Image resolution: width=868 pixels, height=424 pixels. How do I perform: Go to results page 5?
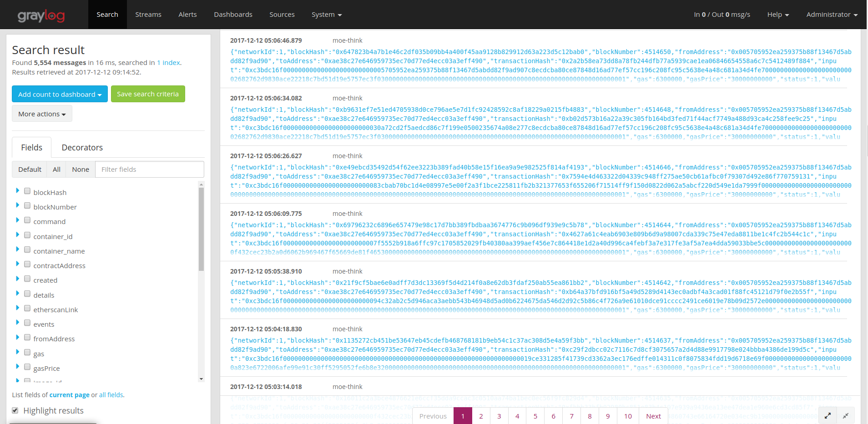point(535,416)
